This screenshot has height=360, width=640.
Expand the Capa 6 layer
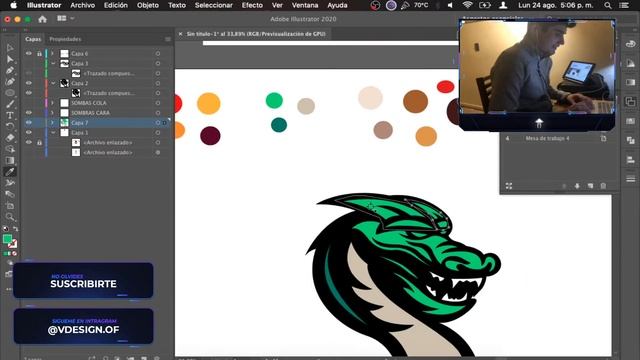52,53
